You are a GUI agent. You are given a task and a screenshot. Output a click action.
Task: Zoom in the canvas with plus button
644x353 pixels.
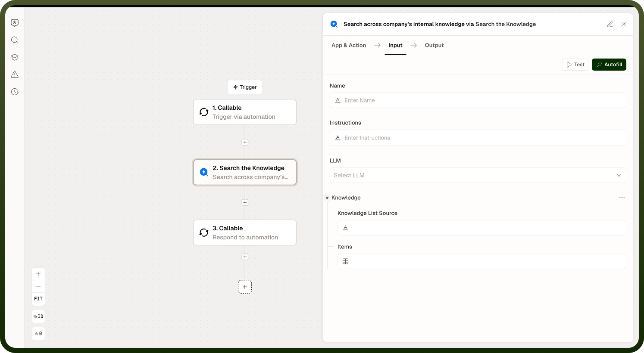[x=38, y=274]
